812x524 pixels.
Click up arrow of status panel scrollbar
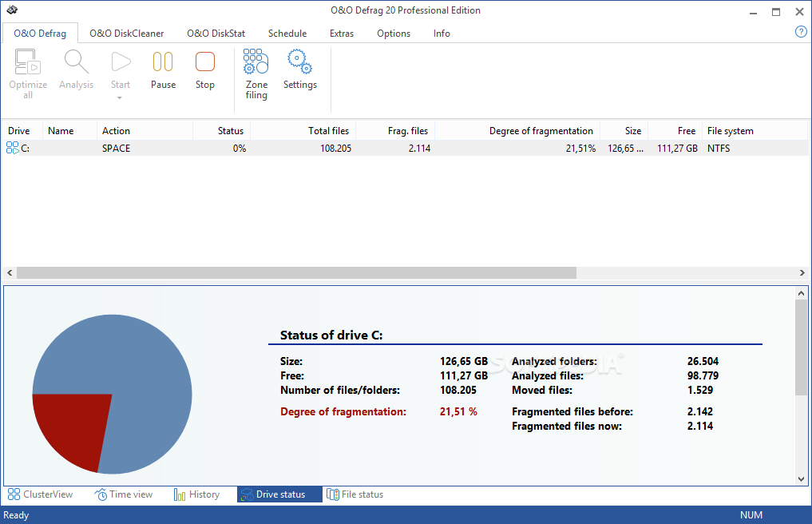[801, 293]
